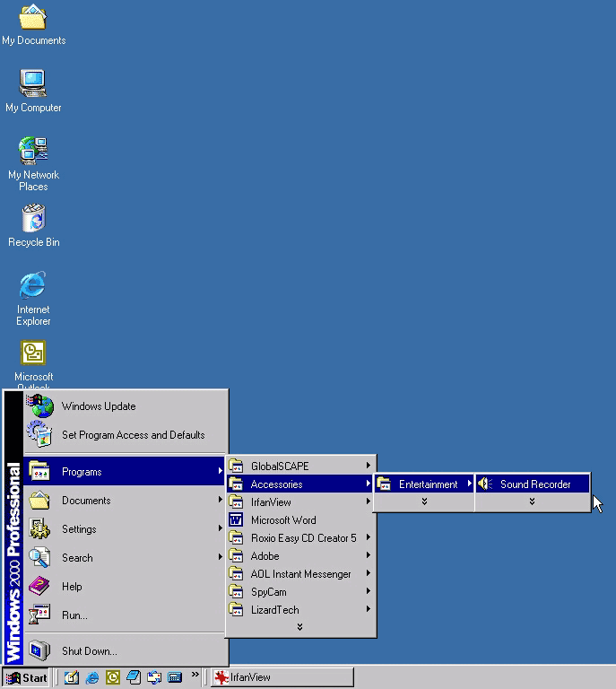Click the Programs folder icon
The height and width of the screenshot is (689, 616).
tap(39, 471)
